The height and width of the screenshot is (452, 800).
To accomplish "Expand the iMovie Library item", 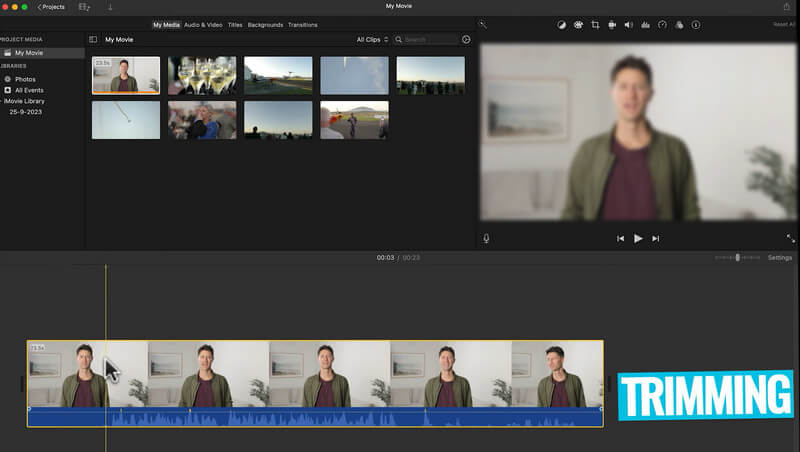I will tap(24, 101).
